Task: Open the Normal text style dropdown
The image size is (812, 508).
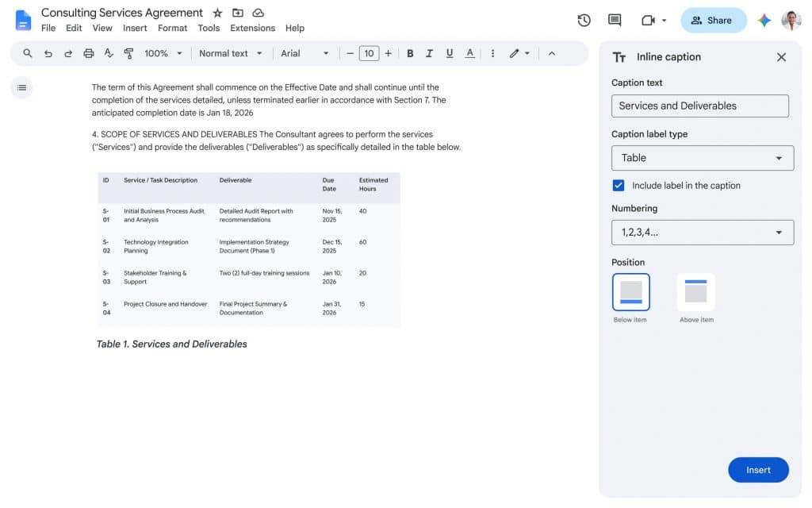Action: pos(231,53)
